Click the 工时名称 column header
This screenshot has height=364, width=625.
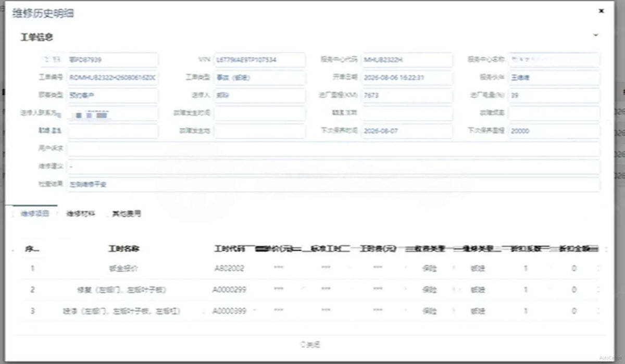pos(123,249)
